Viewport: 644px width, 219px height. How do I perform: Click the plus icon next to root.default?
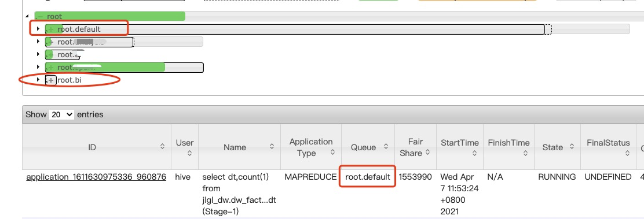[51, 29]
